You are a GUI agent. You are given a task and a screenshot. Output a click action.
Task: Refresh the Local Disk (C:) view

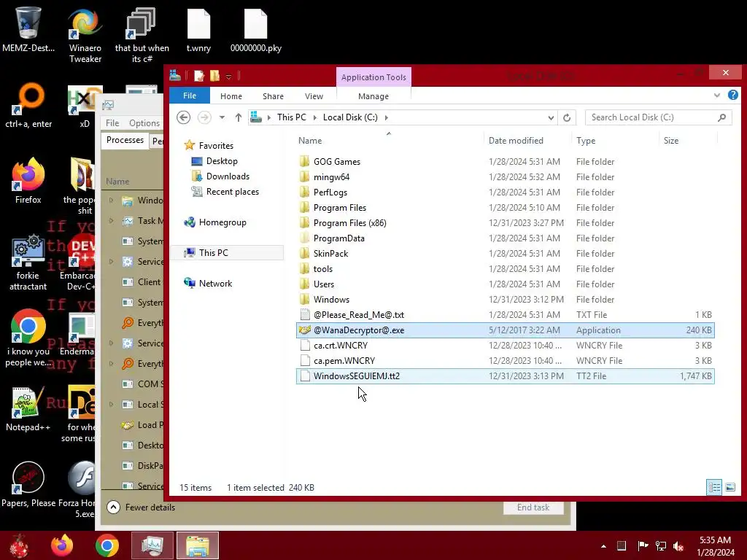(x=566, y=117)
